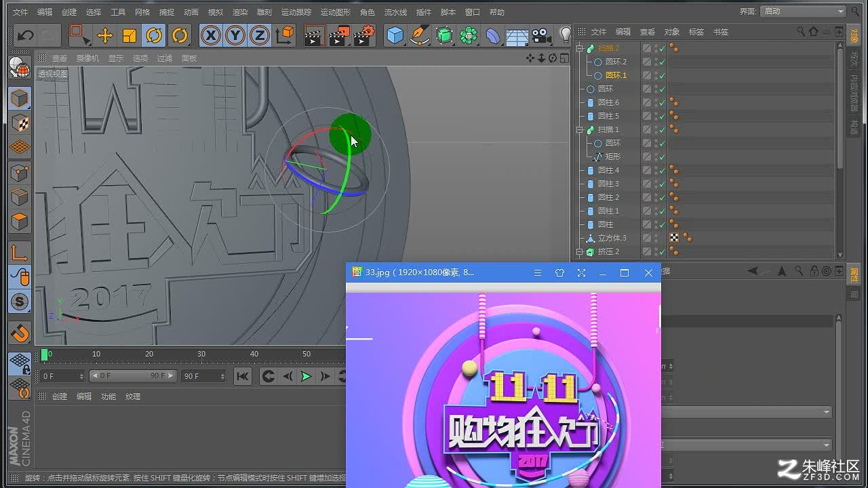Open the 渲染 menu
The height and width of the screenshot is (488, 868).
click(240, 12)
